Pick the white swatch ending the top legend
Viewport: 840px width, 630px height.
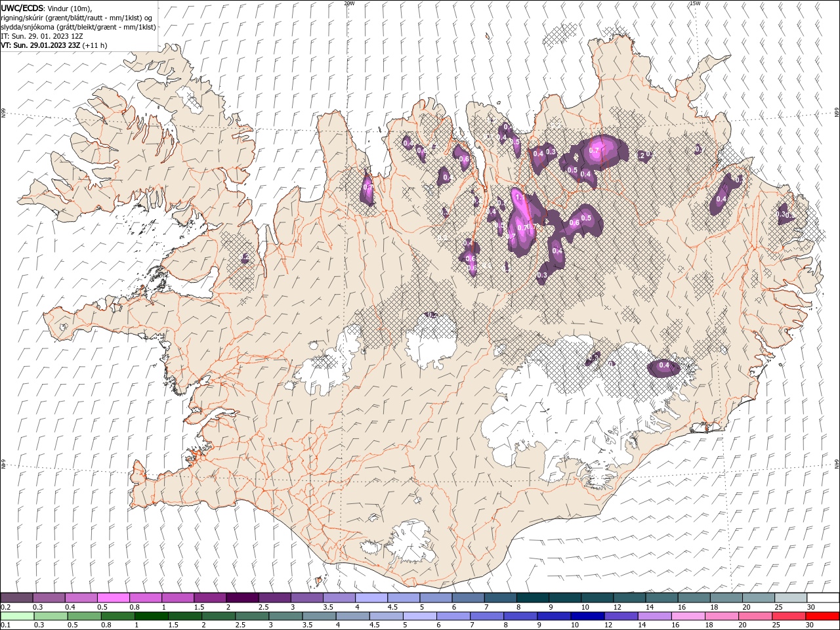823,597
